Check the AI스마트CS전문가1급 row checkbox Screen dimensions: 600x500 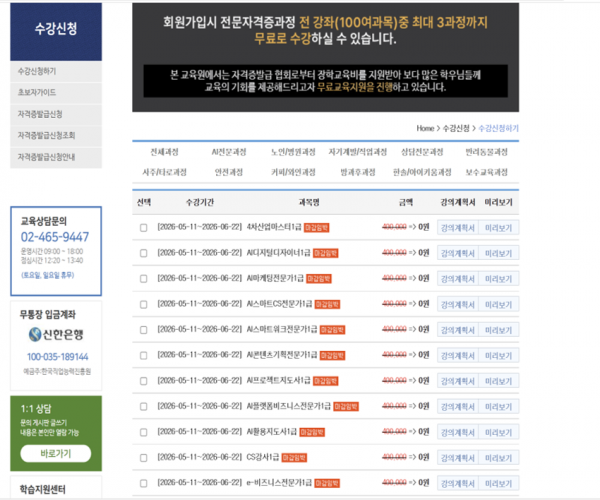[x=143, y=305]
